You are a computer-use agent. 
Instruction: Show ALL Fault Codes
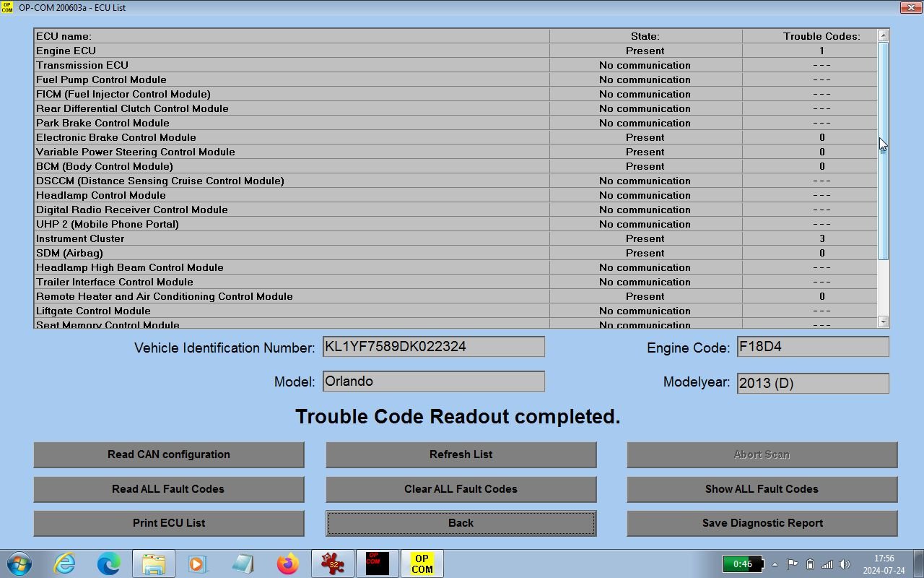coord(762,489)
